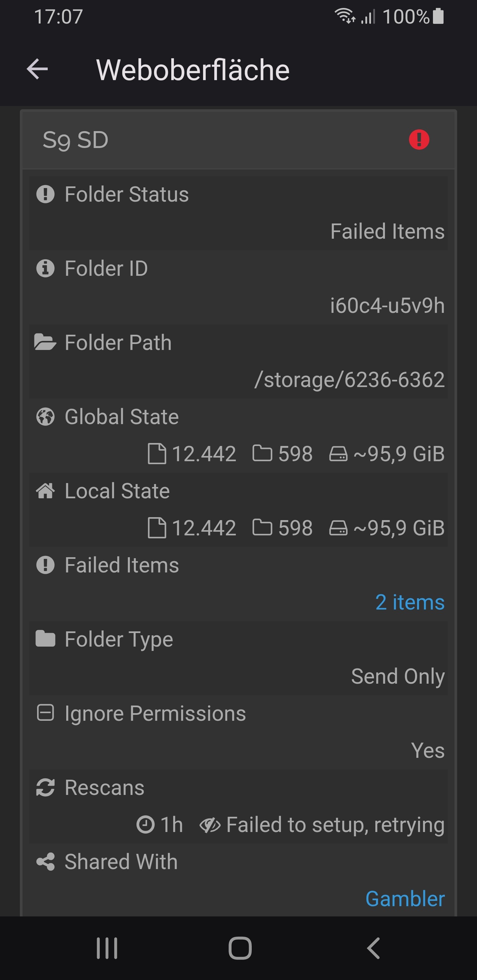
Task: Click the Folder ID info icon
Action: (45, 268)
